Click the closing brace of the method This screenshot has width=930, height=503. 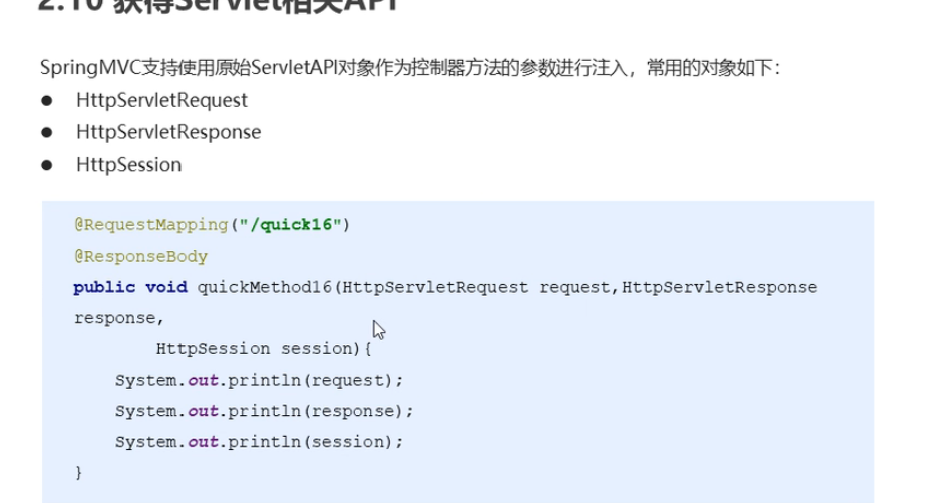tap(78, 472)
